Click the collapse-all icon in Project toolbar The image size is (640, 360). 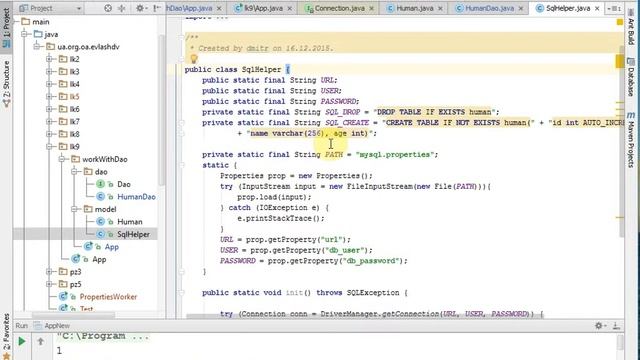coord(122,8)
